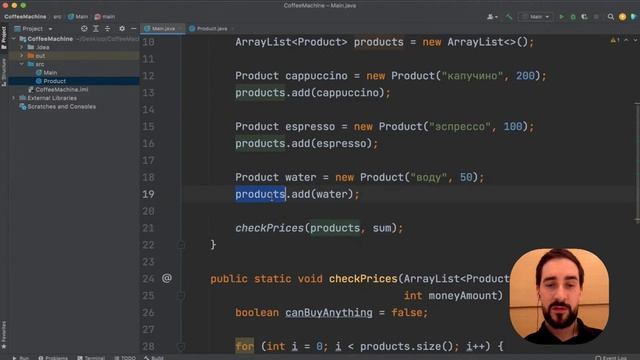Switch to the Product.java editor tab
Screen dimensions: 640x360
[x=209, y=29]
